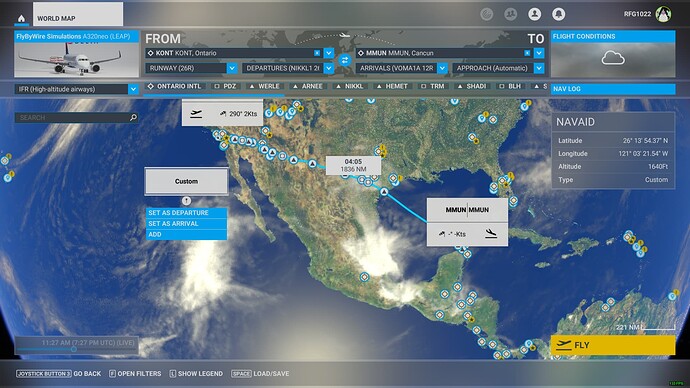Open the NAV LOG
The height and width of the screenshot is (388, 690).
click(x=613, y=89)
